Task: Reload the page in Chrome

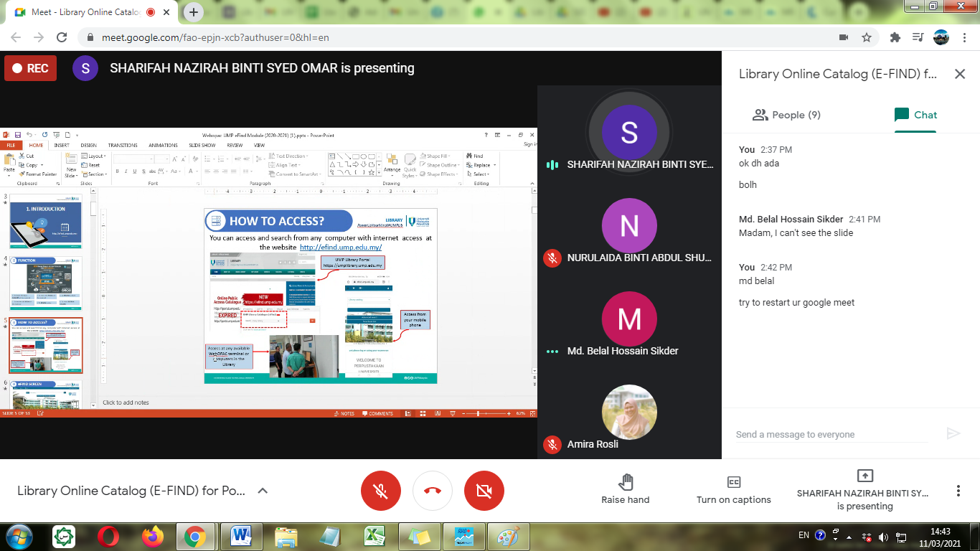Action: tap(62, 37)
